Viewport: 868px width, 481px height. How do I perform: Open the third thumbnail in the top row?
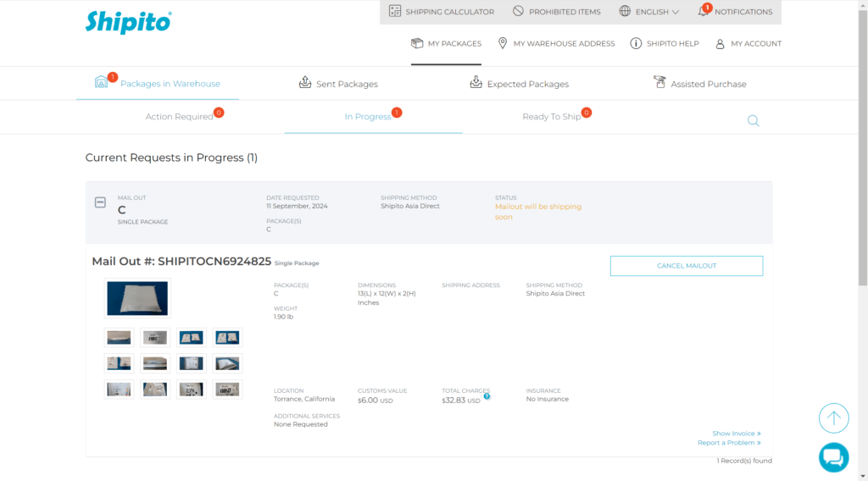pos(191,337)
